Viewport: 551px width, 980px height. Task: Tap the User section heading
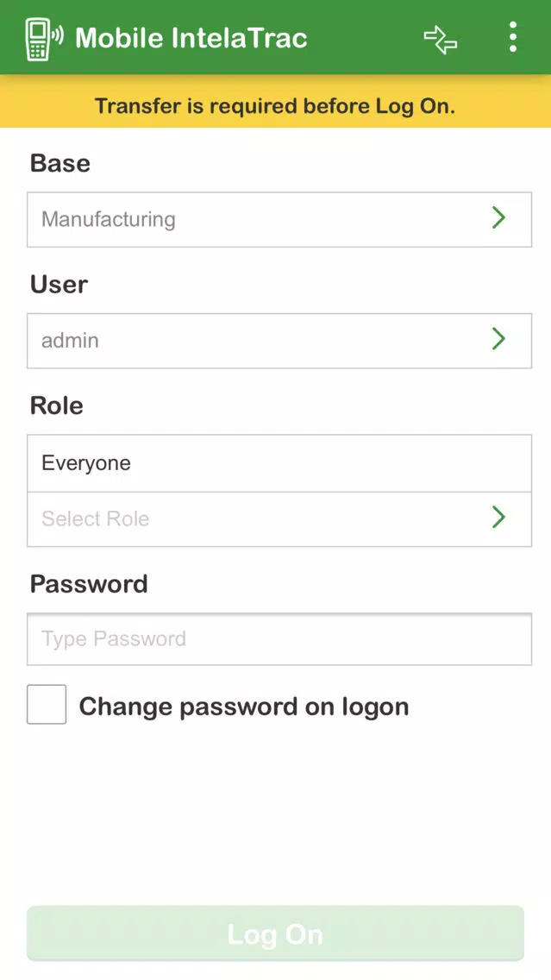pyautogui.click(x=59, y=285)
